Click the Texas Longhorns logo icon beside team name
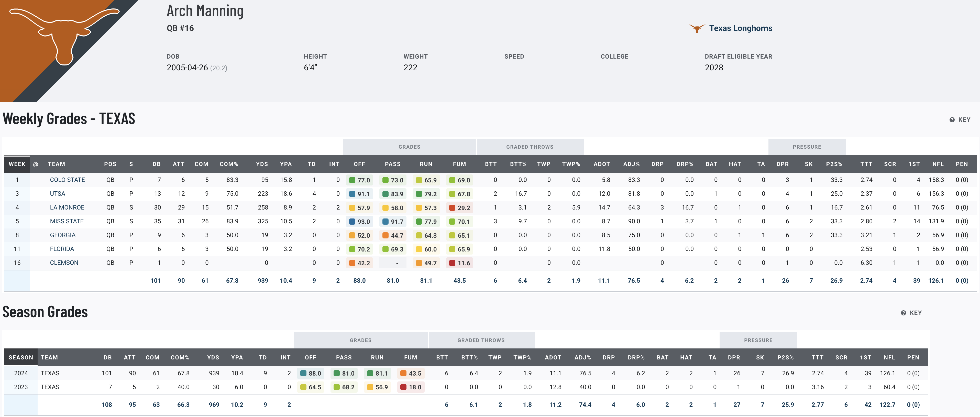 pos(697,29)
